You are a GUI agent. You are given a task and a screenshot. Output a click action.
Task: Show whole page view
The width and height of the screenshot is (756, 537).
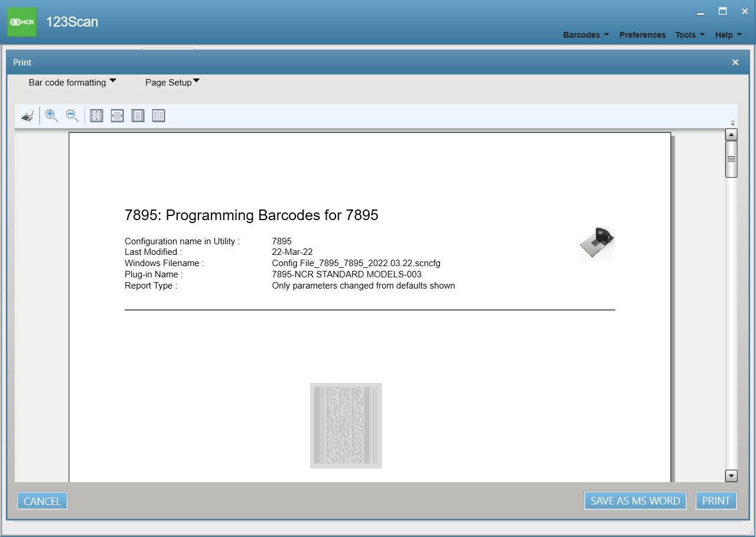(138, 116)
